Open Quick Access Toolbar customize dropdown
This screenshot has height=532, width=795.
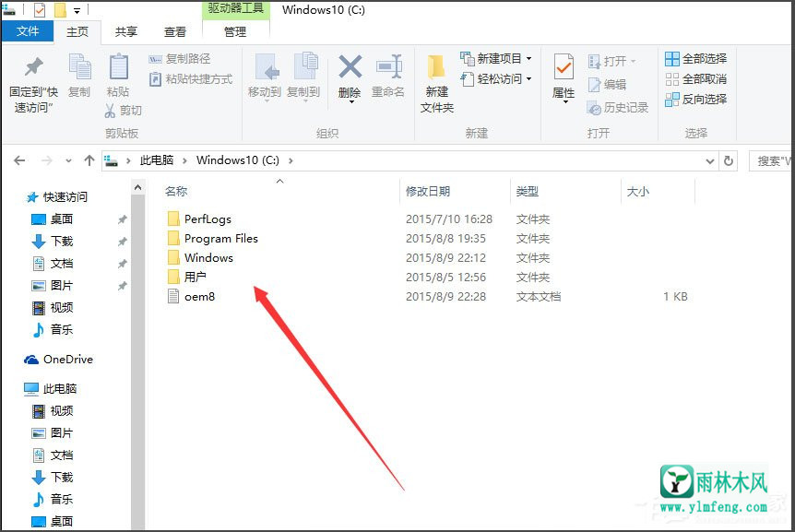pos(77,10)
